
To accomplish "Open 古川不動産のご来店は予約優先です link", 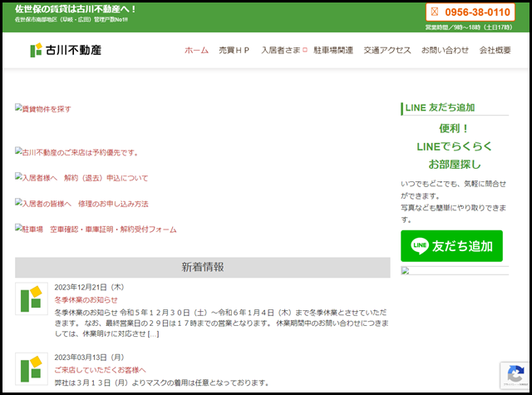I will [x=76, y=152].
